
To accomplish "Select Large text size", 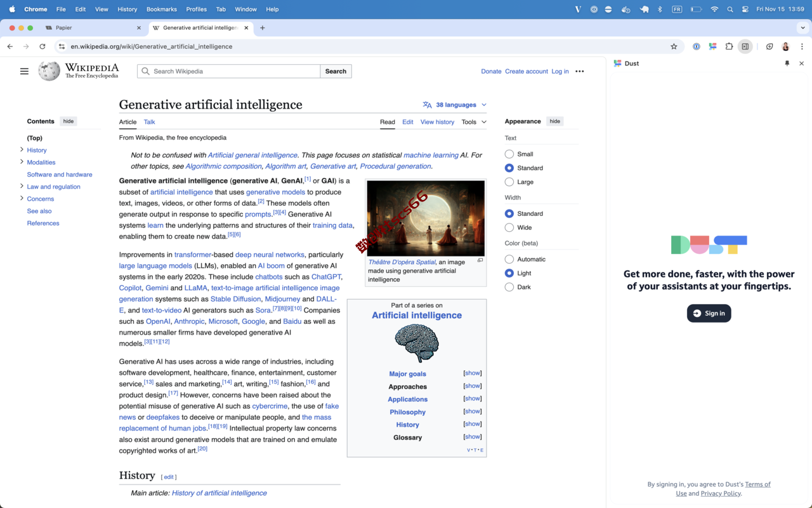I will coord(509,182).
